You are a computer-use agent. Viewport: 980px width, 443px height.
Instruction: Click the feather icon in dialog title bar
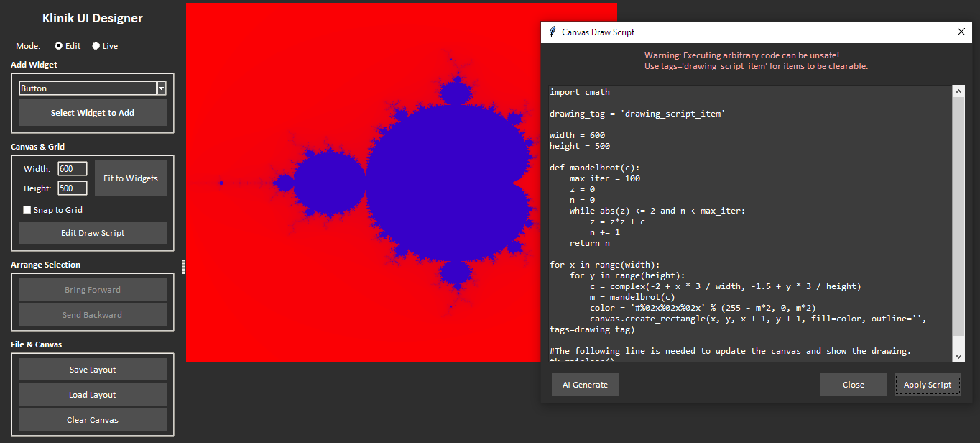[x=552, y=32]
